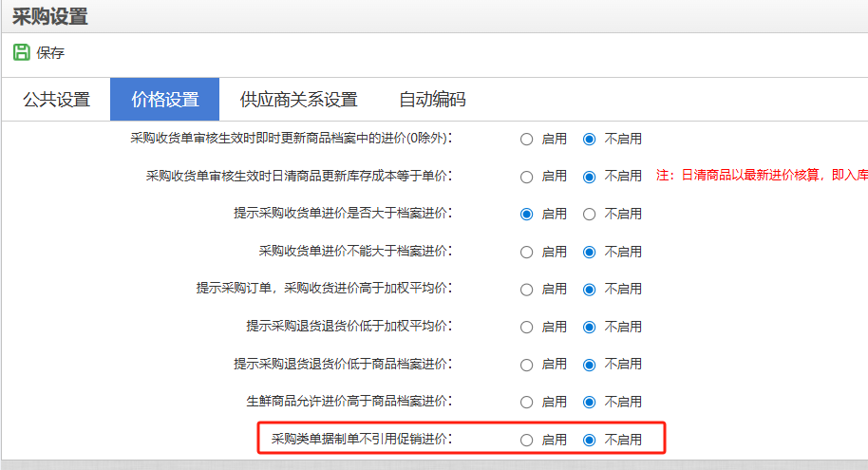The image size is (868, 470).
Task: Enable 提示采购订单，采购收货进价高于加权平均价
Action: 527,290
